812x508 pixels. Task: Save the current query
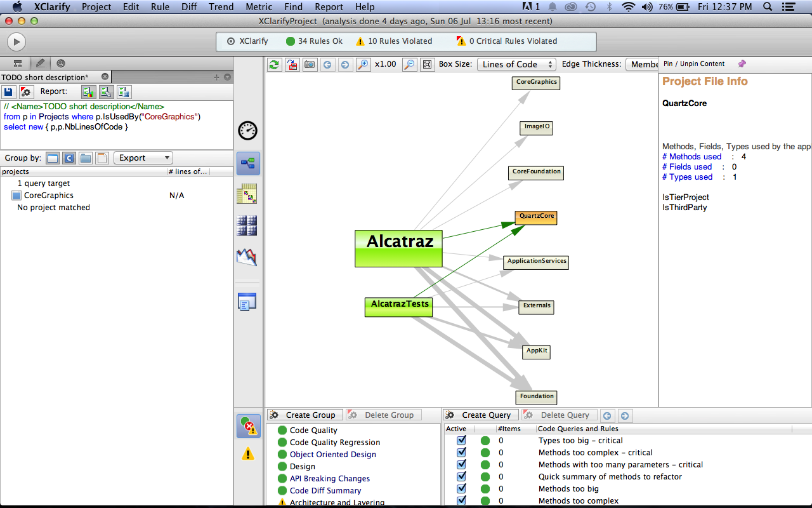pyautogui.click(x=9, y=91)
